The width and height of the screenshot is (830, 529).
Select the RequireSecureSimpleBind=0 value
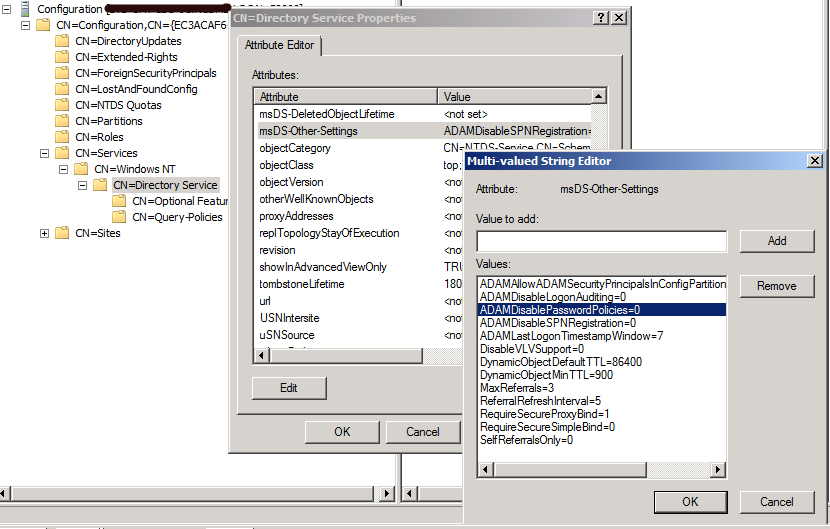pyautogui.click(x=547, y=426)
